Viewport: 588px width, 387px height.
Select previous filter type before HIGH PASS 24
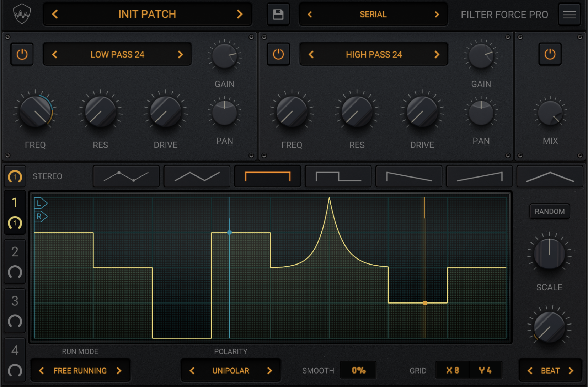[311, 54]
